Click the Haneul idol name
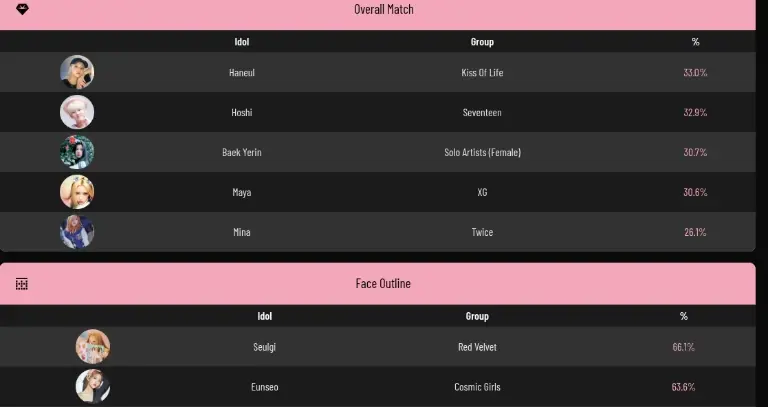The image size is (768, 407). tap(242, 73)
